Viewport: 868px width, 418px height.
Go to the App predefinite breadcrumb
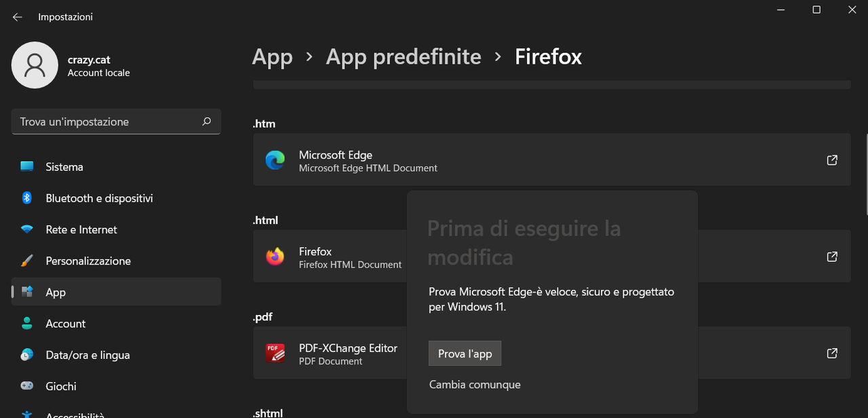[x=403, y=56]
